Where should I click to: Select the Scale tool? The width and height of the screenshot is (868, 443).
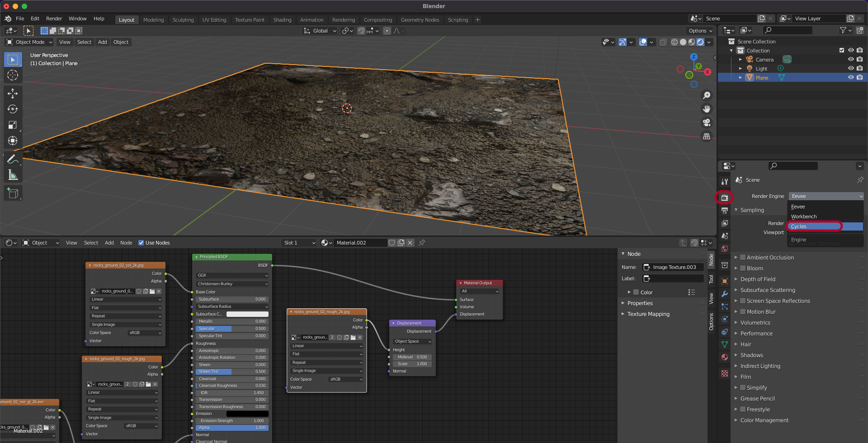(13, 125)
